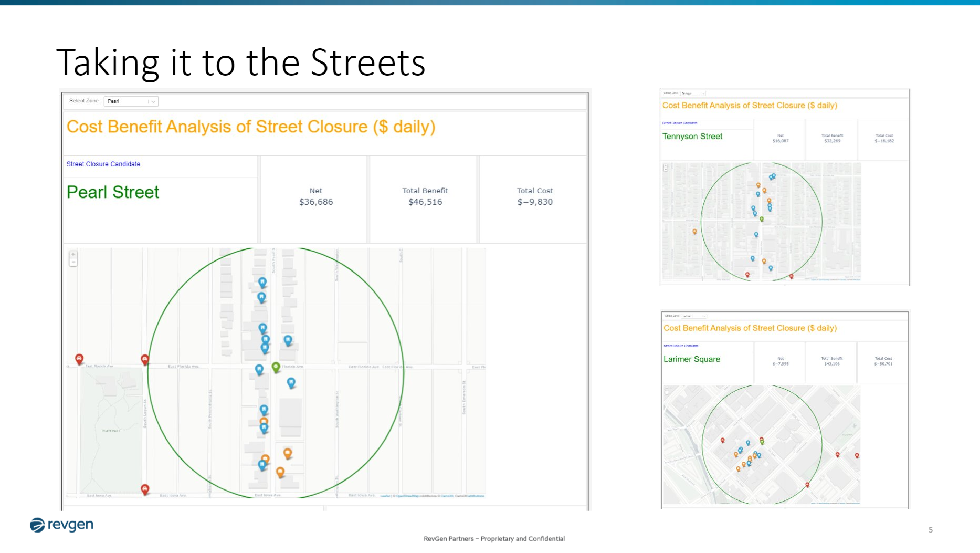Viewport: 980px width, 553px height.
Task: Select the green center marker on Pearl map
Action: (x=276, y=367)
